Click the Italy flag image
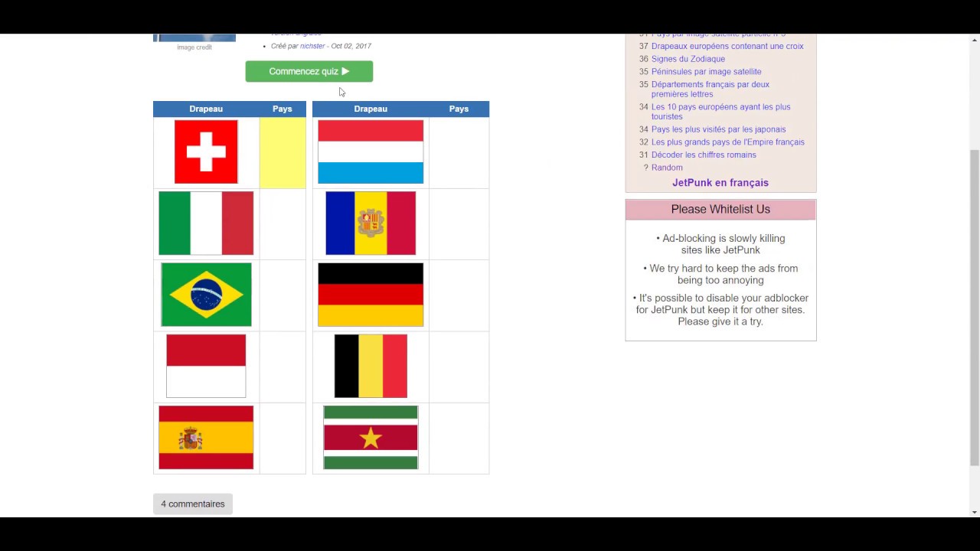The width and height of the screenshot is (980, 551). click(206, 223)
